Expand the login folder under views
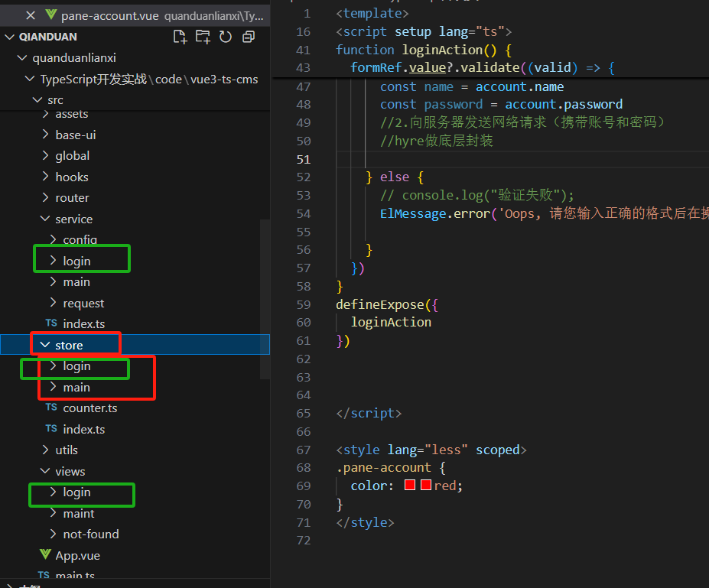The image size is (709, 588). pyautogui.click(x=53, y=492)
